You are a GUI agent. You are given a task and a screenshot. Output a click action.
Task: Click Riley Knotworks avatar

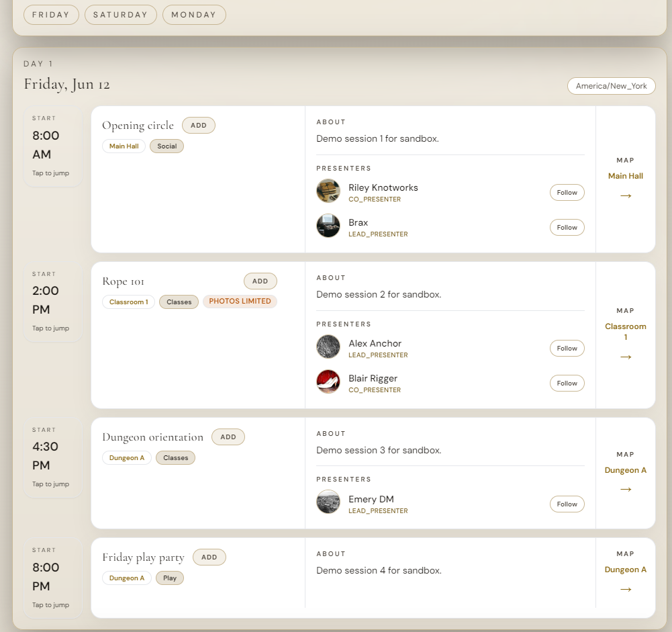coord(328,191)
